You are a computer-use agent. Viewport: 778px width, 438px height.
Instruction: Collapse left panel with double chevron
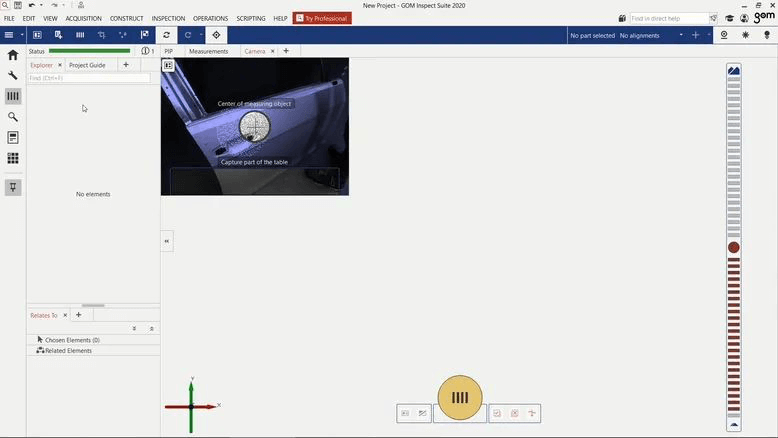point(167,241)
